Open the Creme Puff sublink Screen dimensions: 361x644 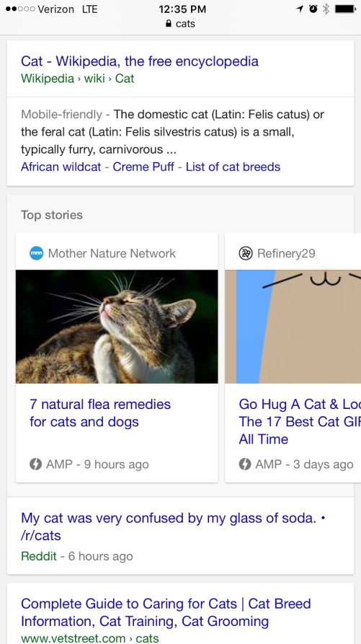tap(143, 167)
